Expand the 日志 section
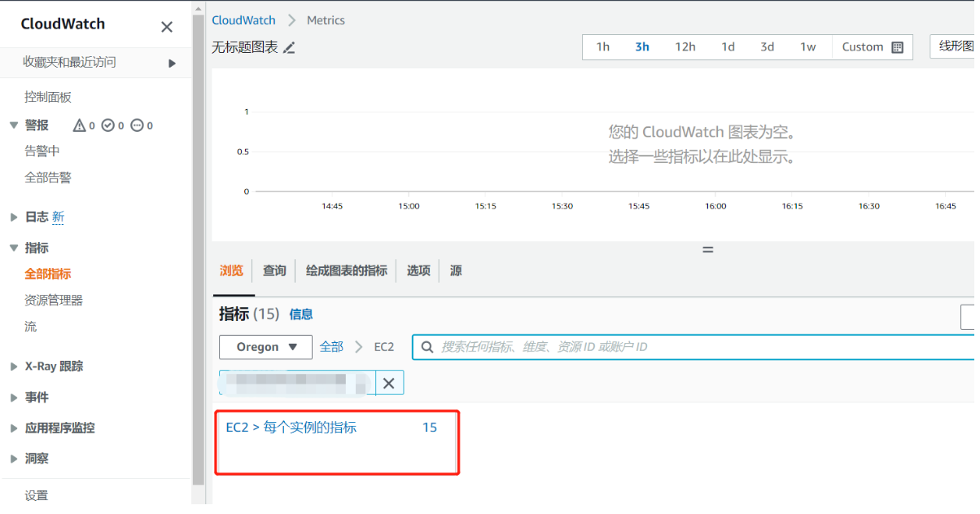 tap(14, 217)
